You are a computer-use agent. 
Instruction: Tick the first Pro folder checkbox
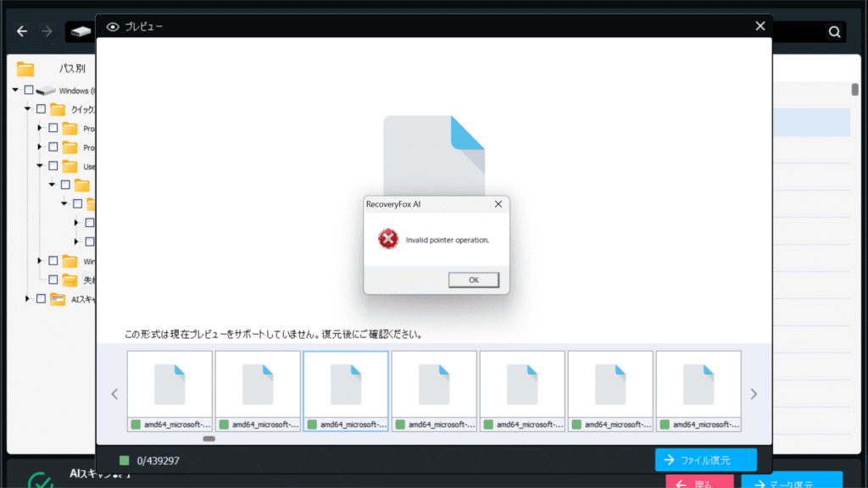click(53, 128)
